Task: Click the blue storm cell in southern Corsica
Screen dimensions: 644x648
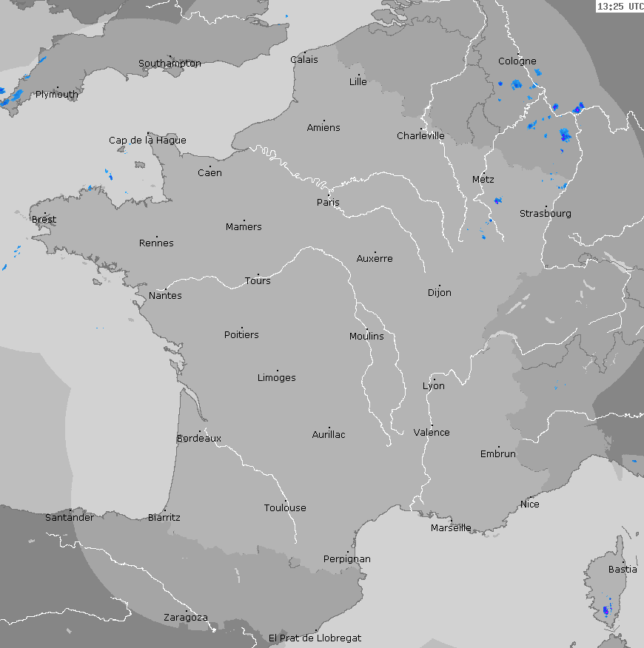Action: [x=606, y=610]
